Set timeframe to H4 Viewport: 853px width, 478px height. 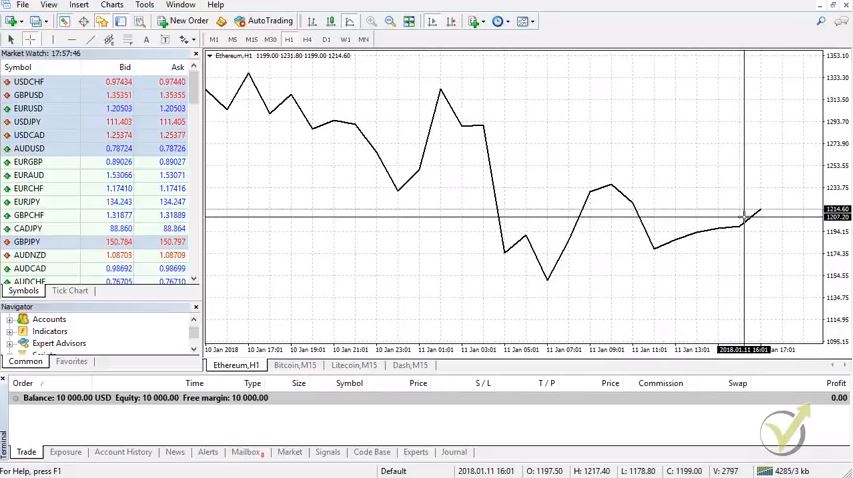point(307,39)
